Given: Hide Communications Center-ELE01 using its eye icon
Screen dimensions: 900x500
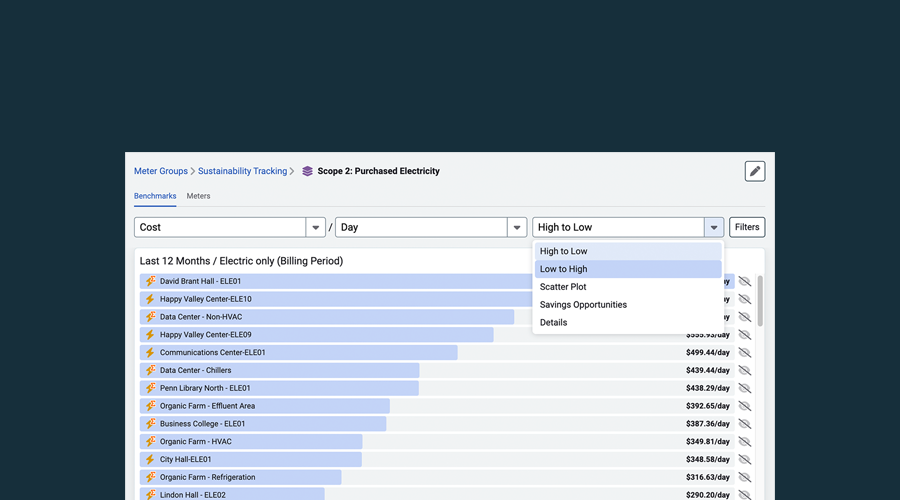Looking at the screenshot, I should pos(744,353).
